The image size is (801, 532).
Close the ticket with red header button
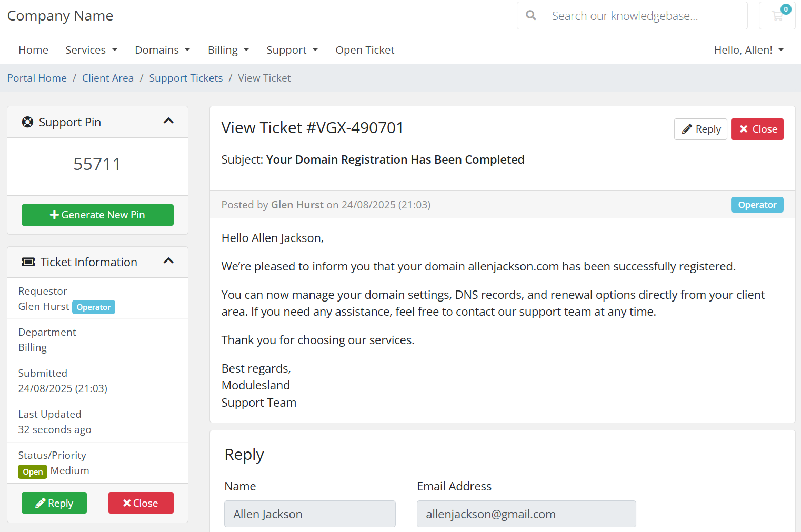pyautogui.click(x=757, y=129)
